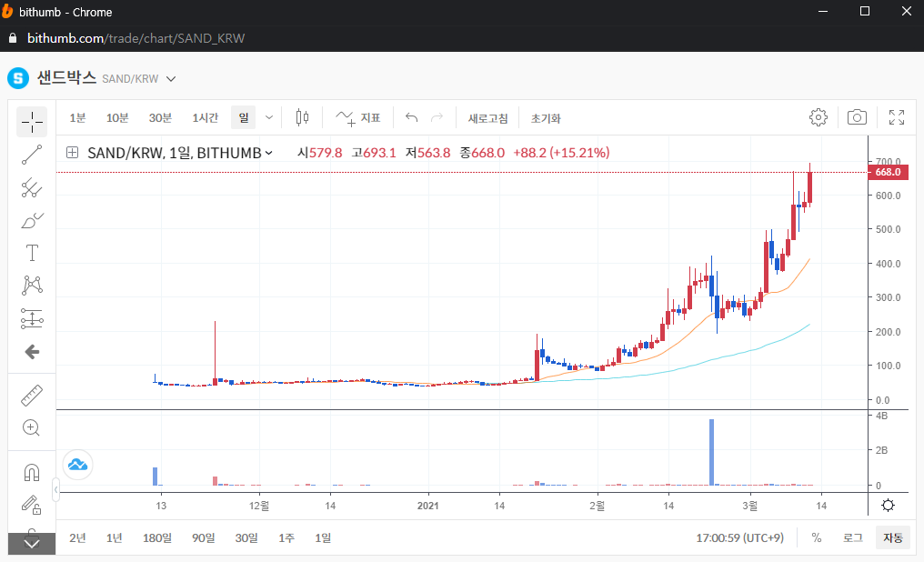Screen dimensions: 924x562
Task: Select the trend line drawing tool
Action: tap(32, 155)
